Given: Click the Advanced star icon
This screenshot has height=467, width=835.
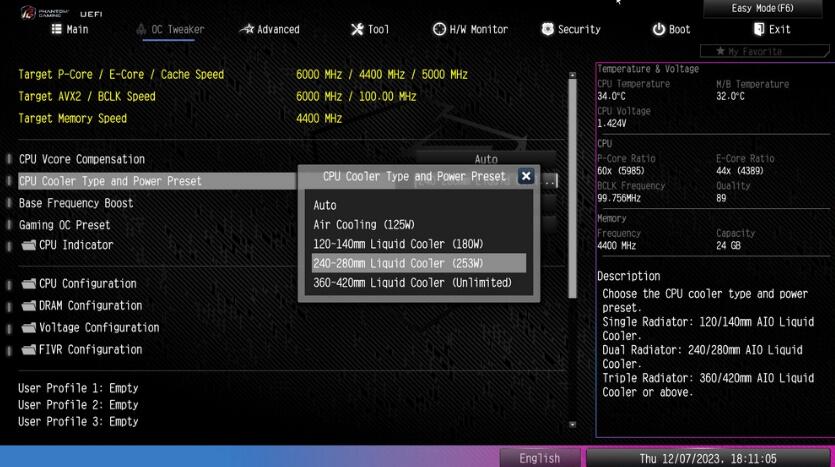Looking at the screenshot, I should [247, 29].
